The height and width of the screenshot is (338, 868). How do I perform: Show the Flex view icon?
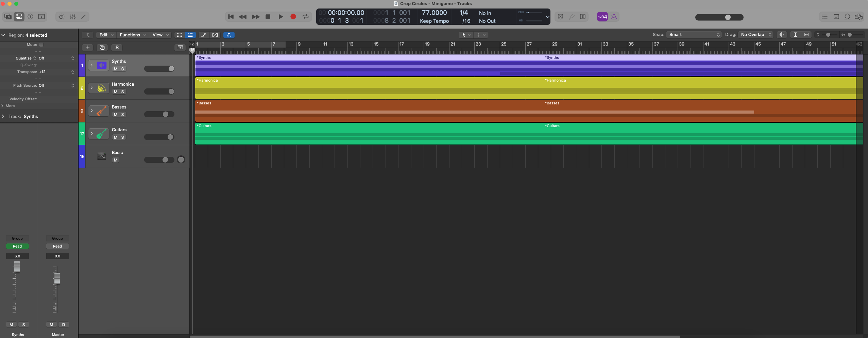click(x=215, y=35)
